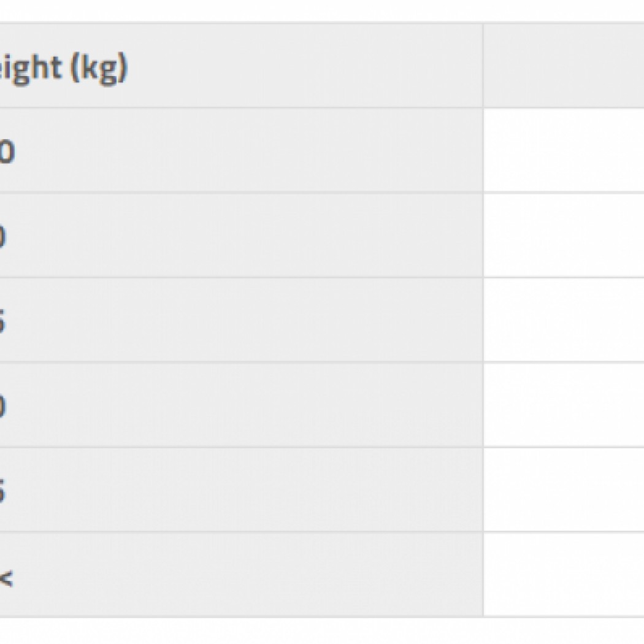The width and height of the screenshot is (644, 644).
Task: Select the fourth weight row's gray cell
Action: [239, 405]
